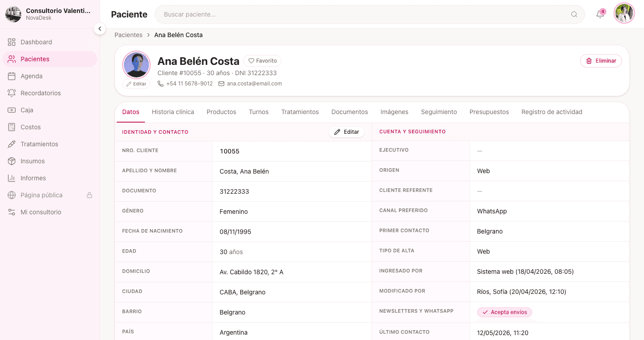The height and width of the screenshot is (340, 644).
Task: Open the user profile avatar menu
Action: [x=624, y=13]
